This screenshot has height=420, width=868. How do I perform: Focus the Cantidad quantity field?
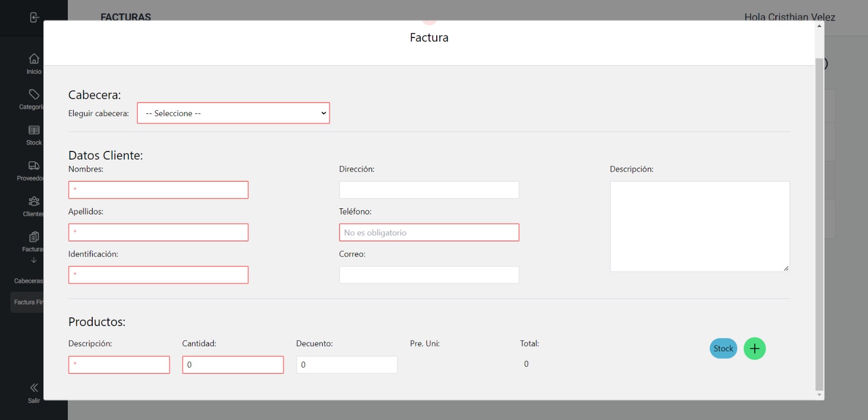click(x=233, y=365)
